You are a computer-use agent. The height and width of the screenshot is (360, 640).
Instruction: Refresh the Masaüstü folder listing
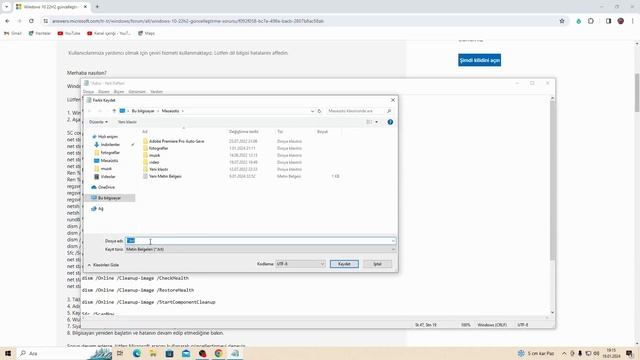[320, 111]
